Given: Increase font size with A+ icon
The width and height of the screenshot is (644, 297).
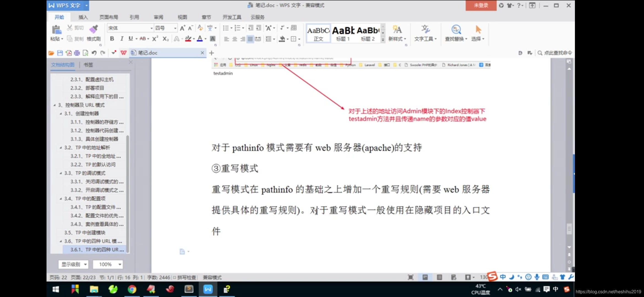Looking at the screenshot, I should tap(182, 28).
